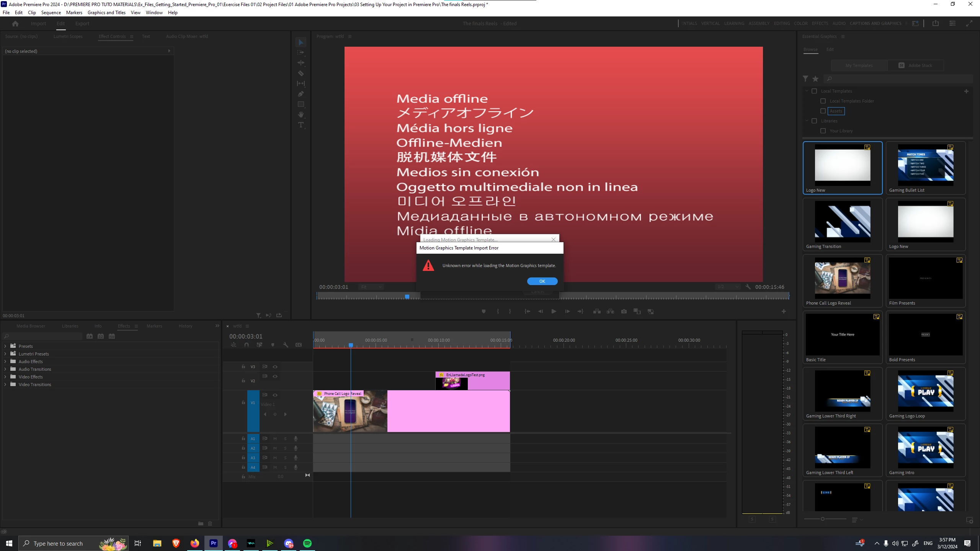The image size is (980, 551).
Task: Check the Local Templates Folder checkbox
Action: [823, 101]
